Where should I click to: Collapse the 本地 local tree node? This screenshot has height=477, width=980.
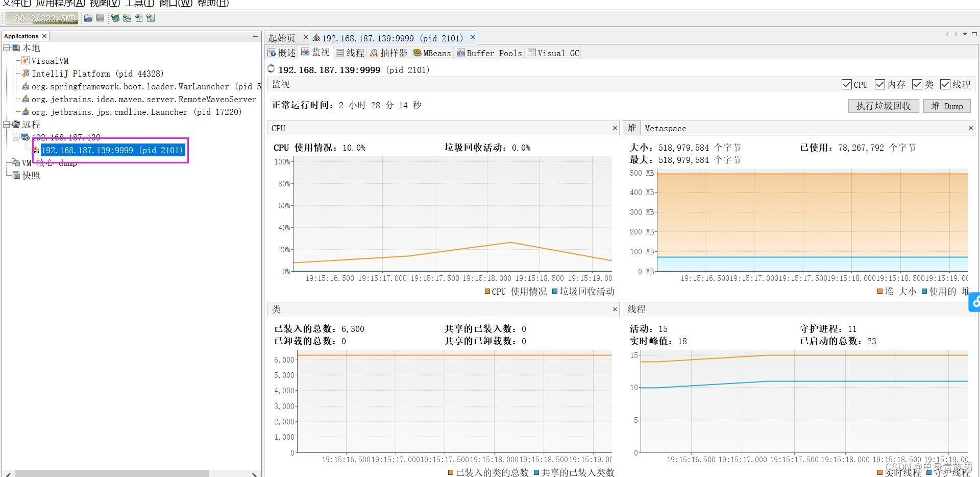point(7,47)
